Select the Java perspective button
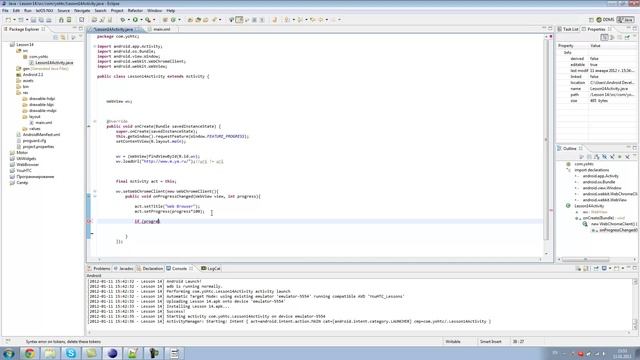 tap(625, 20)
